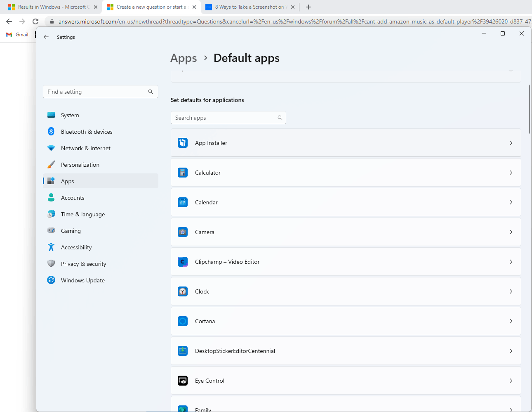Select Time & language label
532x412 pixels.
(x=83, y=214)
